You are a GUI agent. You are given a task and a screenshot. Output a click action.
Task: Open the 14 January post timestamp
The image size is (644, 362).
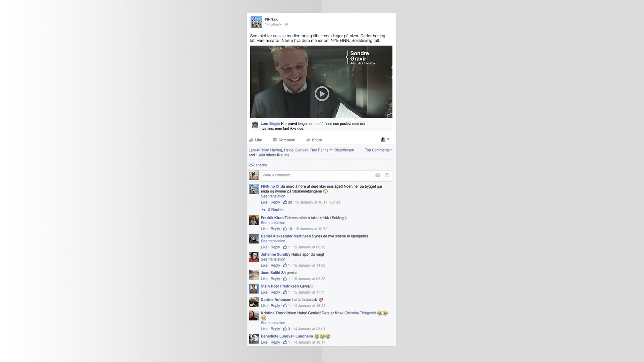(x=273, y=24)
